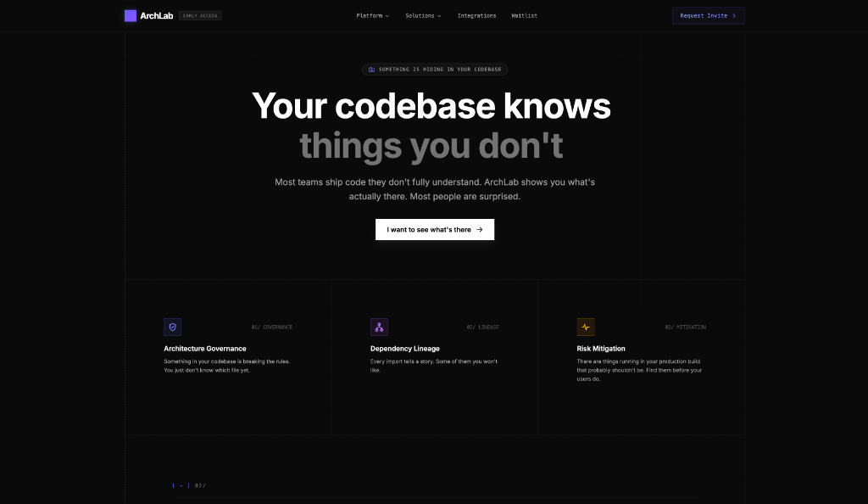Click the icon in the hiding-codebase pill
The image size is (868, 504).
click(x=371, y=70)
